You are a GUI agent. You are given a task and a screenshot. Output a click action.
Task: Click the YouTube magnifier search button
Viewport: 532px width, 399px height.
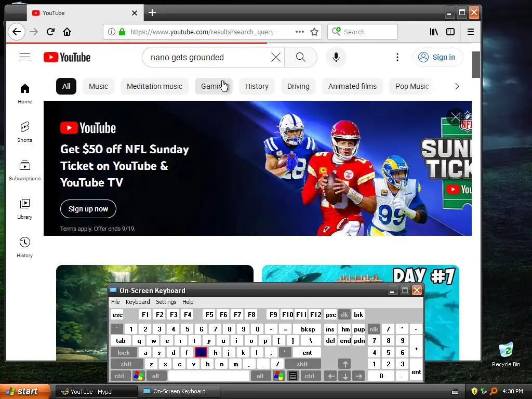coord(301,57)
